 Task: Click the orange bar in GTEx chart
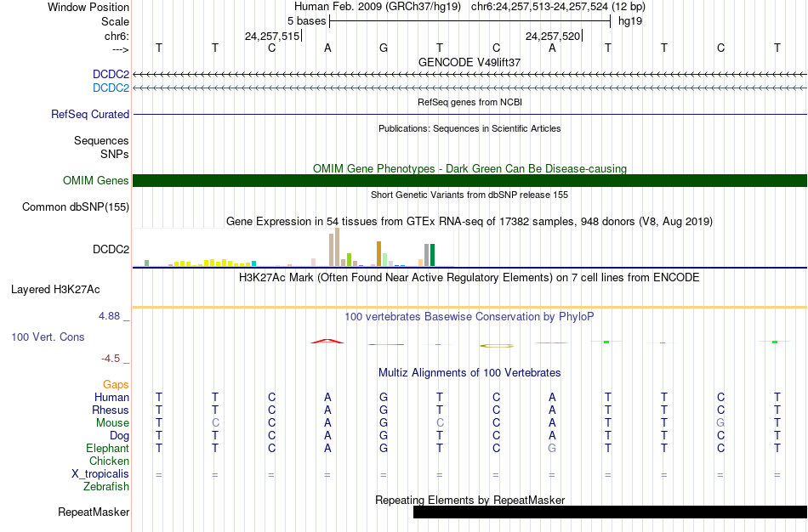378,253
